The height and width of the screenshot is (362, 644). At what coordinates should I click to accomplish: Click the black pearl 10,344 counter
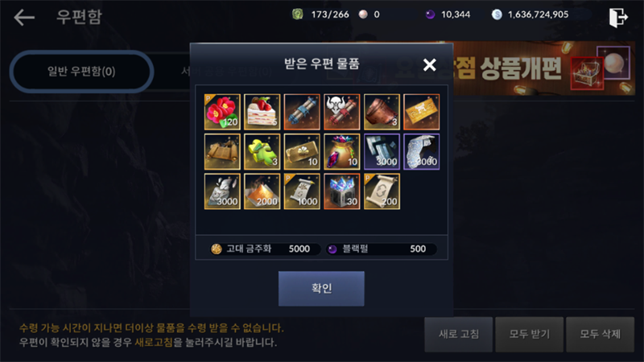tap(448, 14)
